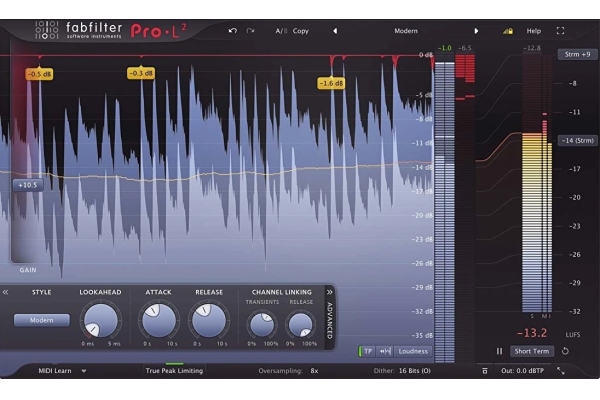Image resolution: width=600 pixels, height=400 pixels.
Task: Open the Modern style selector
Action: (x=42, y=320)
